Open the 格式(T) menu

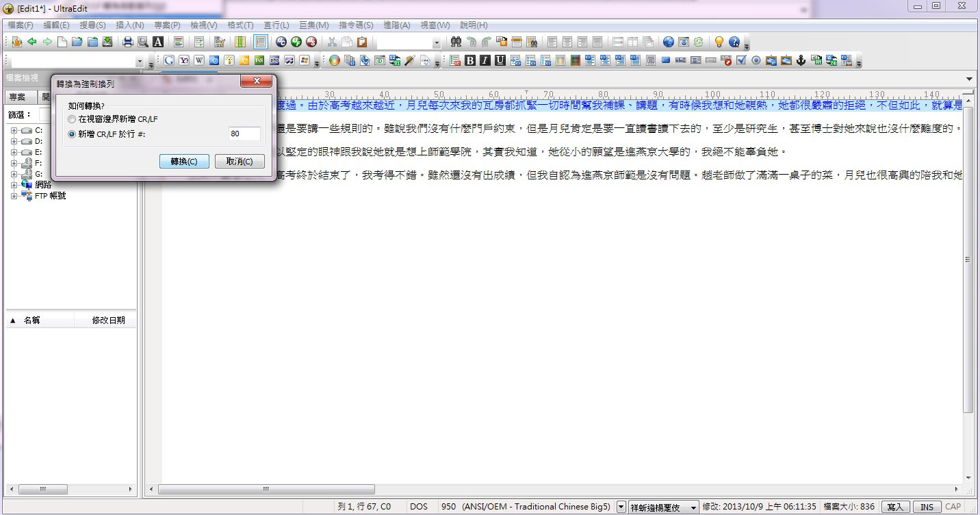pyautogui.click(x=240, y=25)
